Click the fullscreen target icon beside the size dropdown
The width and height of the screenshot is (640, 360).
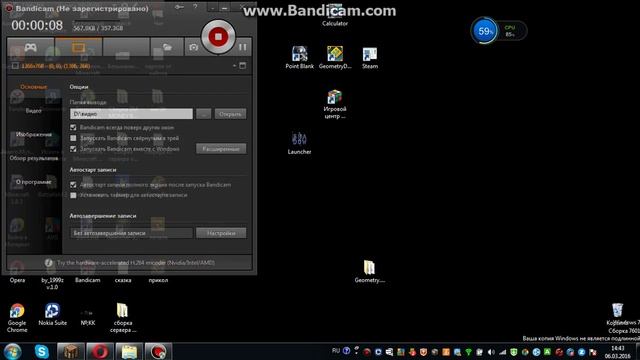click(x=242, y=66)
